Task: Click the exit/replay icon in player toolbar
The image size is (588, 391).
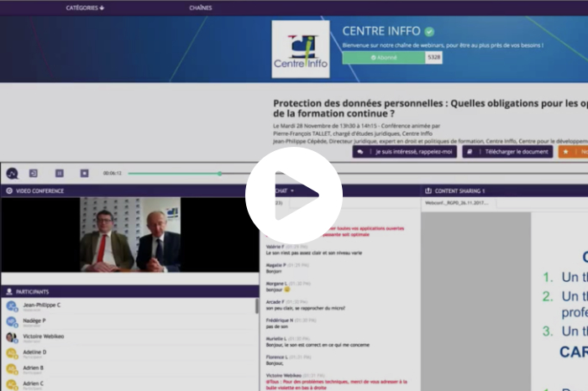Action: (x=34, y=173)
